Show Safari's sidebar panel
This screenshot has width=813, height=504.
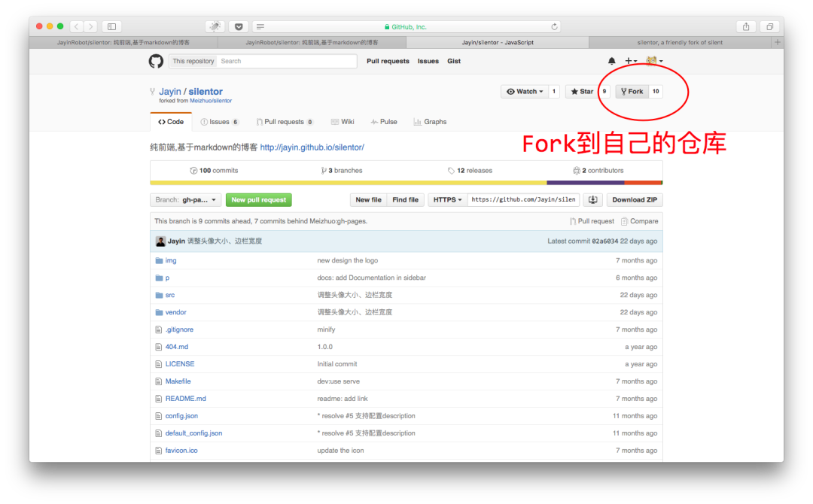click(111, 26)
